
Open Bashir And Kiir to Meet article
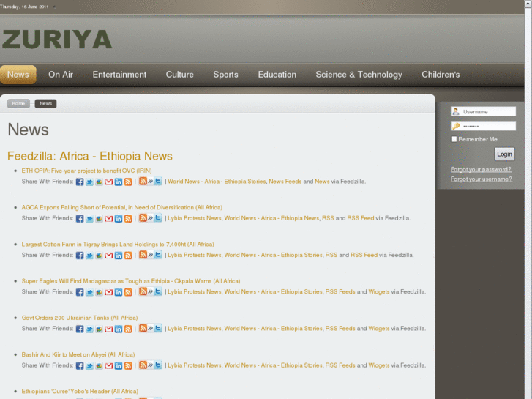click(78, 354)
